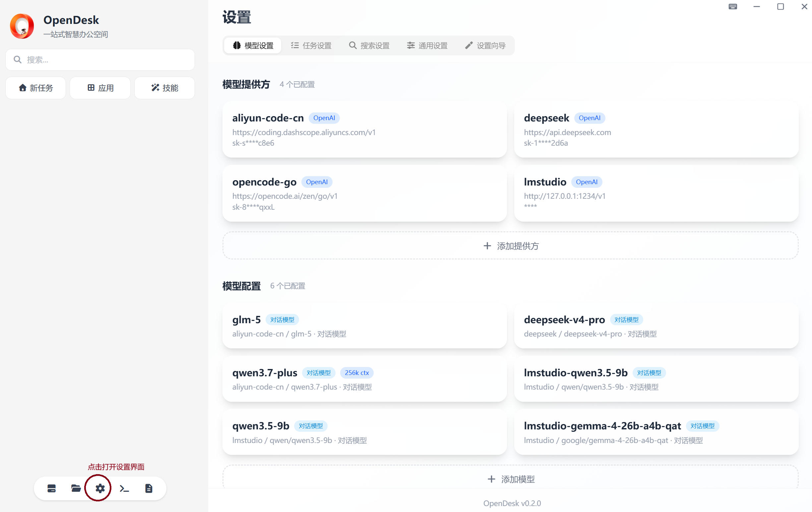Click the plus icon beside 添加提供方
This screenshot has height=512, width=812.
tap(487, 246)
